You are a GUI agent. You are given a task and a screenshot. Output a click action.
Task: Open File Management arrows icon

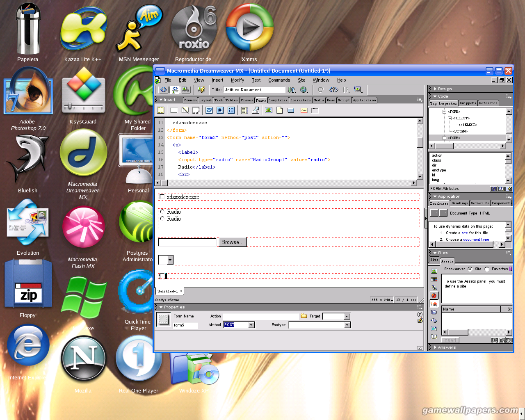pyautogui.click(x=292, y=89)
